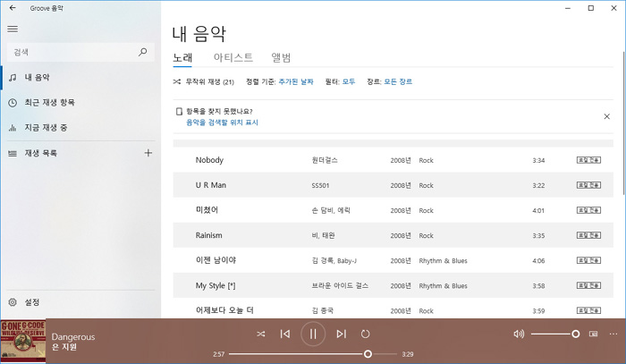Open artist 비, 태완
Viewport: 626px width, 364px height.
(323, 236)
